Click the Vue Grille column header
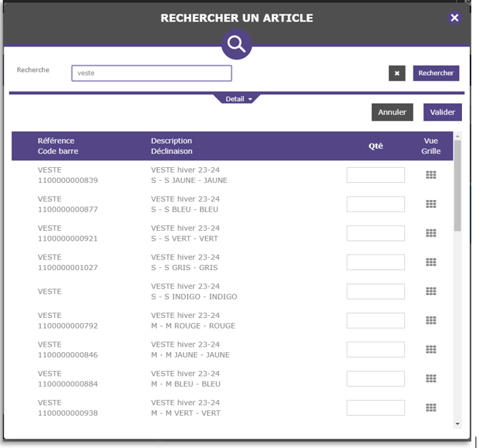482x448 pixels. tap(431, 146)
